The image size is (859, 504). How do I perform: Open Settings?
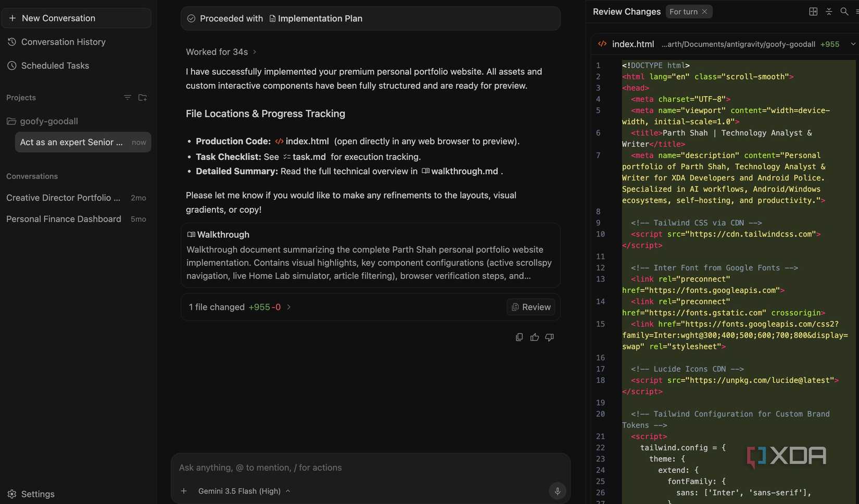click(x=31, y=494)
